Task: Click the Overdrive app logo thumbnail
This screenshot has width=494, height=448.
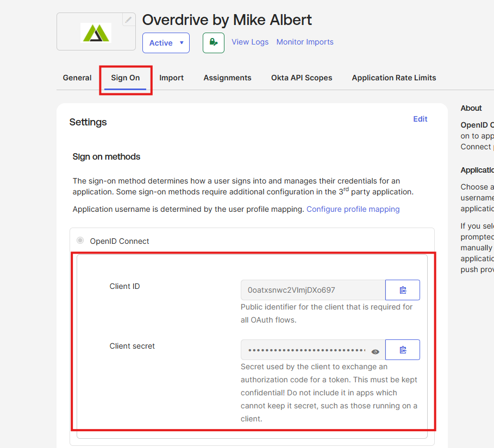Action: [x=96, y=33]
